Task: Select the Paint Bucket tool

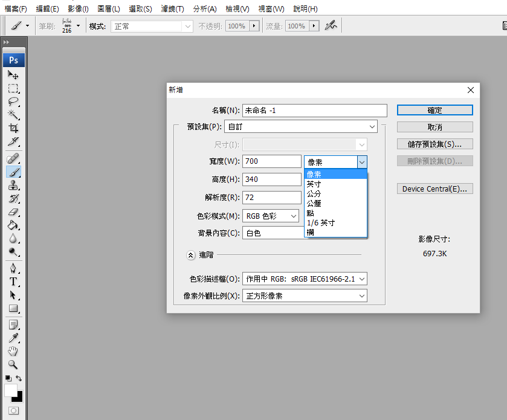Action: 13,225
